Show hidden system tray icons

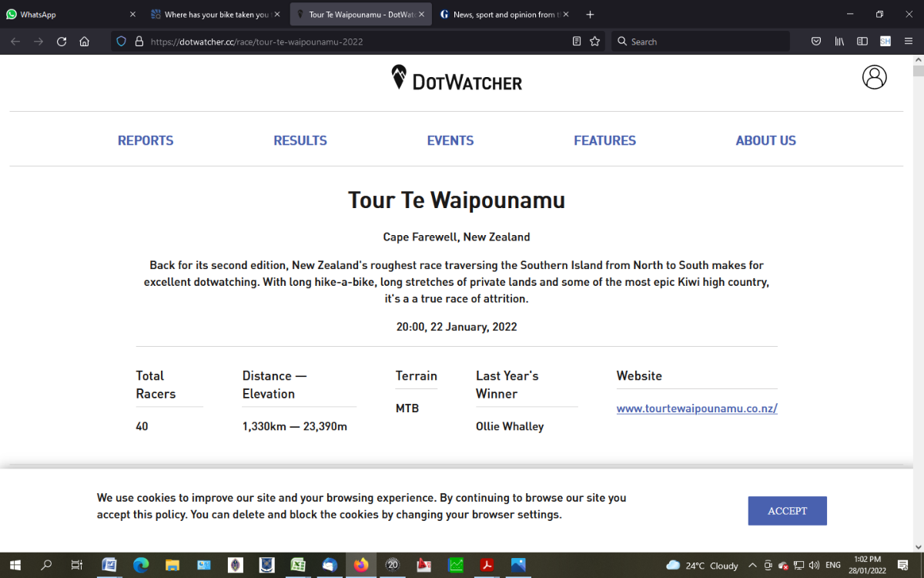[753, 565]
